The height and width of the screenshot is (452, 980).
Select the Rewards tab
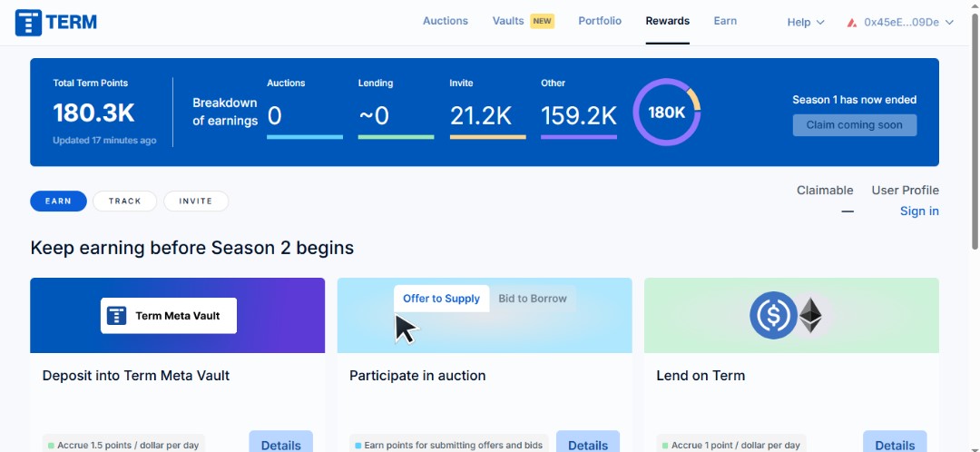click(668, 21)
